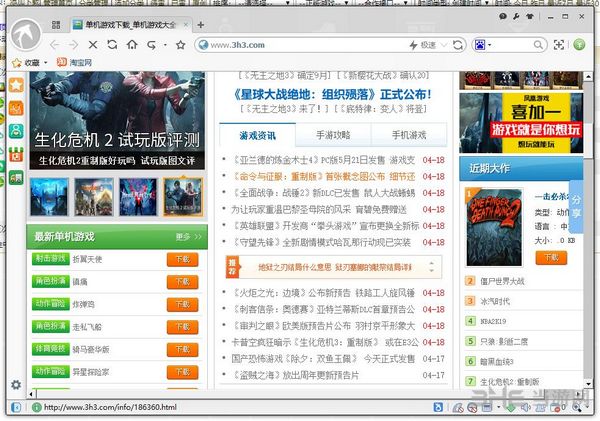Open the dropdown arrow beside the undo icon
600x421 pixels.
(165, 45)
